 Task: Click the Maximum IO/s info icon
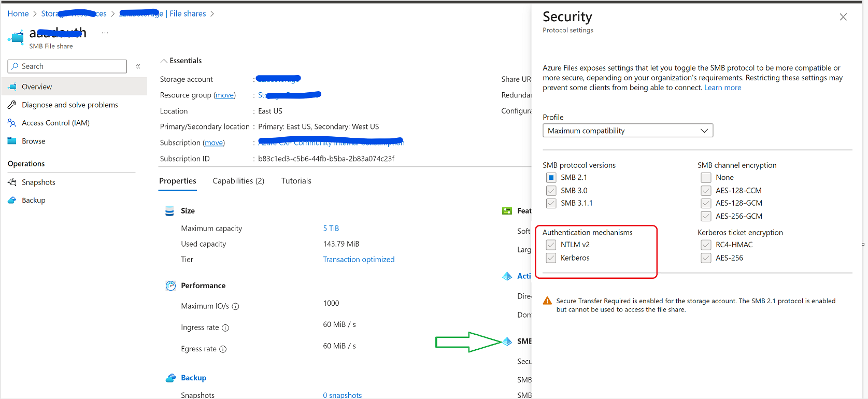235,306
